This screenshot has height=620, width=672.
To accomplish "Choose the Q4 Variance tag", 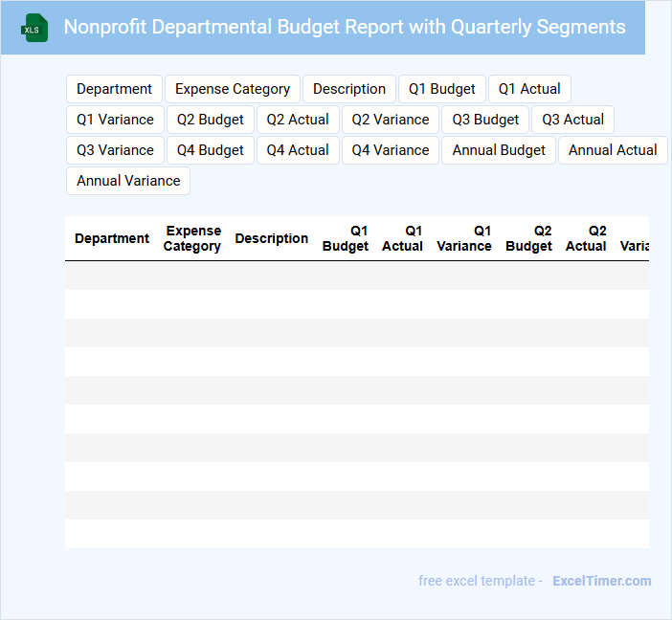I will click(390, 150).
